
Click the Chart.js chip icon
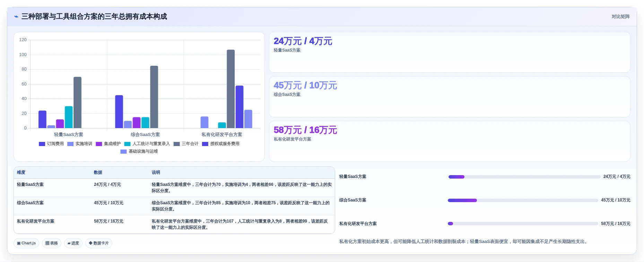pos(19,243)
